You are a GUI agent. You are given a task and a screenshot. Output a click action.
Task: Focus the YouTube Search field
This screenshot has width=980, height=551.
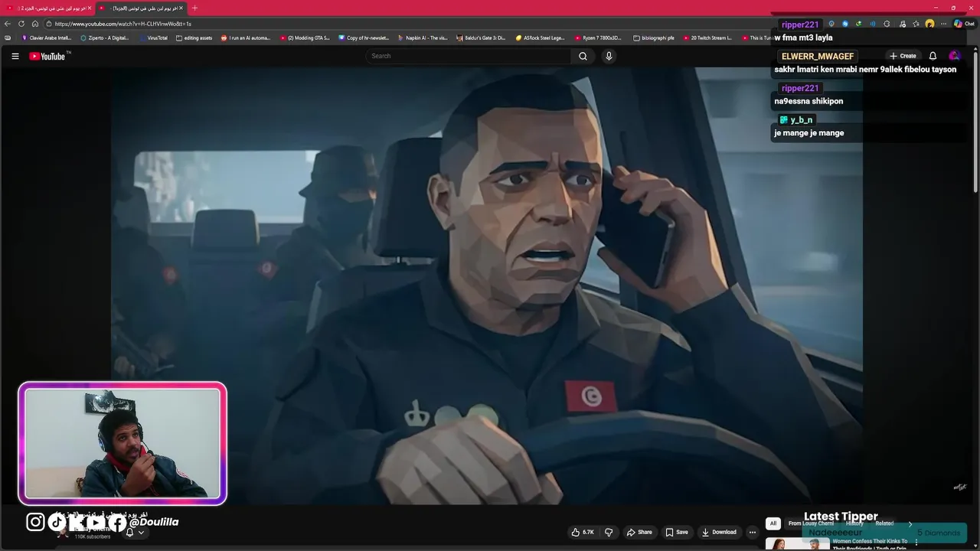(x=469, y=56)
